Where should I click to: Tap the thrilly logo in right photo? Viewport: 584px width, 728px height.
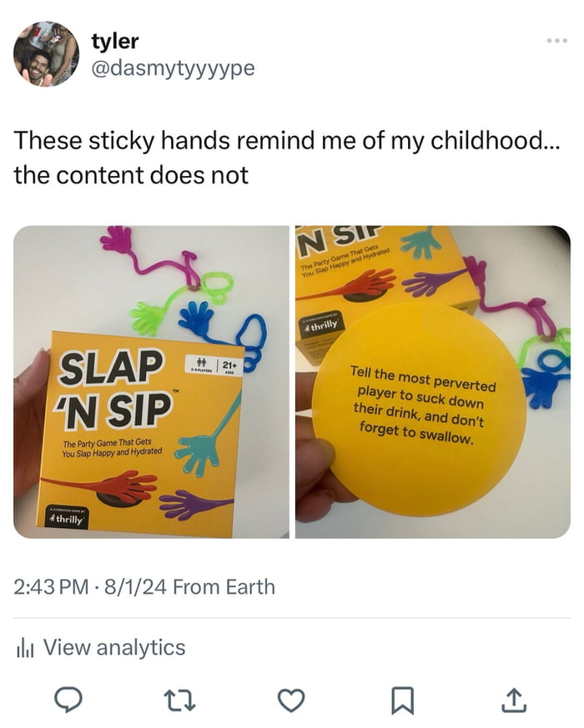(321, 324)
